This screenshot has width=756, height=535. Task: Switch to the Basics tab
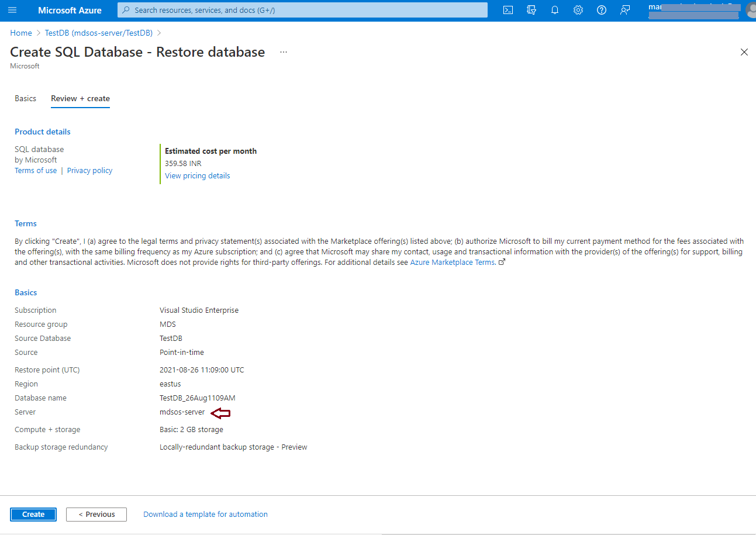pyautogui.click(x=26, y=98)
